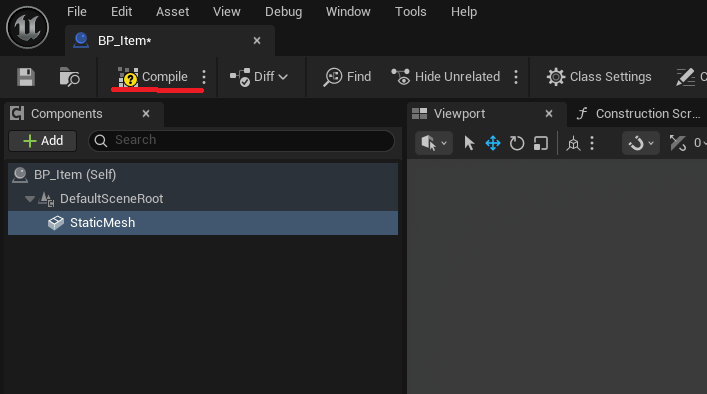Screen dimensions: 707x394
Task: Close the Components panel
Action: (x=146, y=114)
